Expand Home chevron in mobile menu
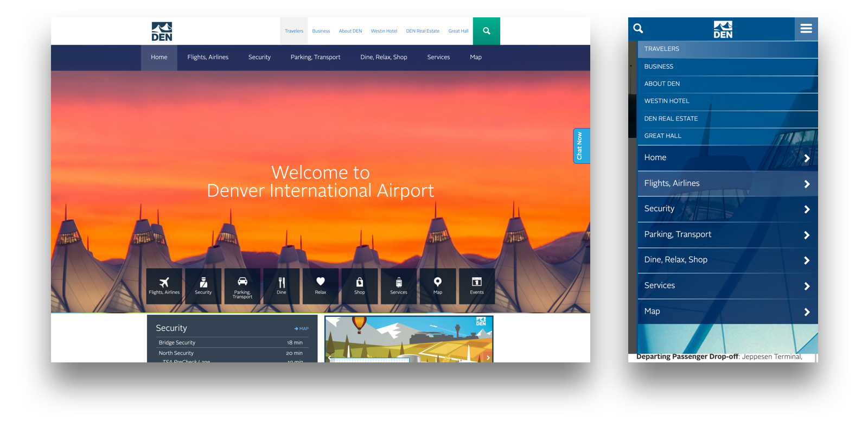Image resolution: width=868 pixels, height=434 pixels. click(807, 158)
